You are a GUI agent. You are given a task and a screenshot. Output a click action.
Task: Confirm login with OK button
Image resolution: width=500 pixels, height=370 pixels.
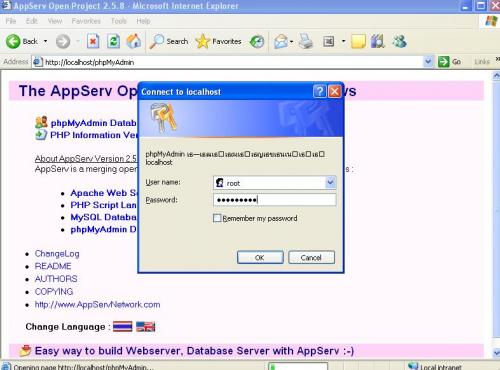[x=260, y=257]
